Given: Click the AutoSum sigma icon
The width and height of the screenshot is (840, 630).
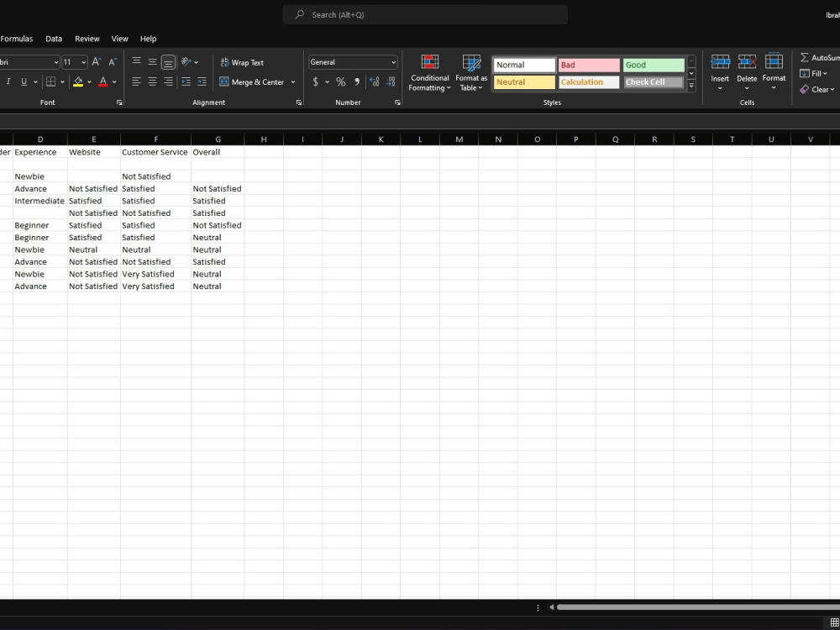Looking at the screenshot, I should (804, 57).
